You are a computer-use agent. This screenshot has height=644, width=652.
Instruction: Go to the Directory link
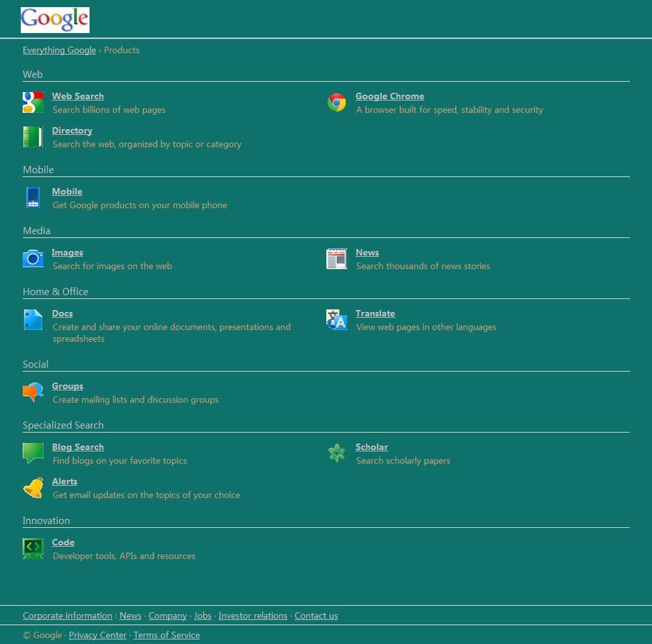pos(72,130)
